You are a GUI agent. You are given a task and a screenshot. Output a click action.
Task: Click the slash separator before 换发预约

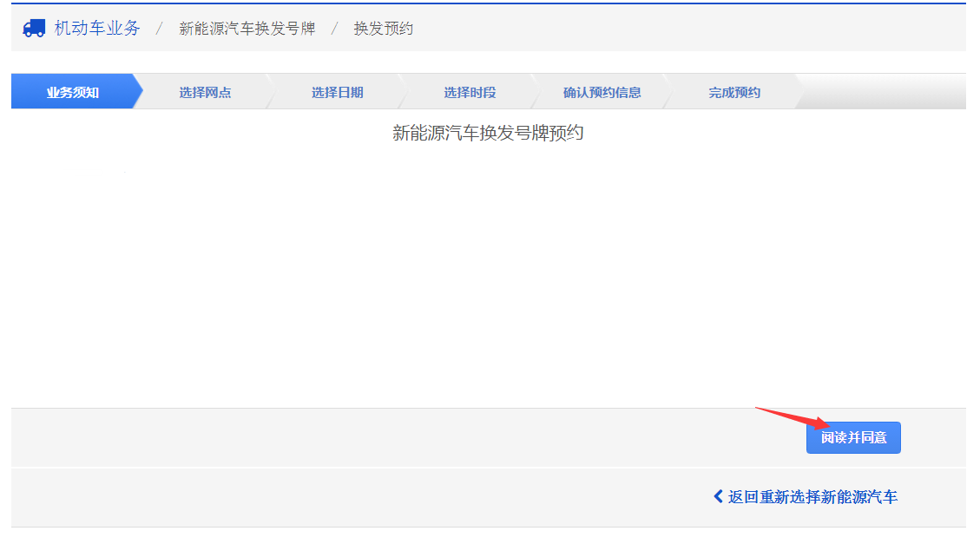[x=334, y=29]
